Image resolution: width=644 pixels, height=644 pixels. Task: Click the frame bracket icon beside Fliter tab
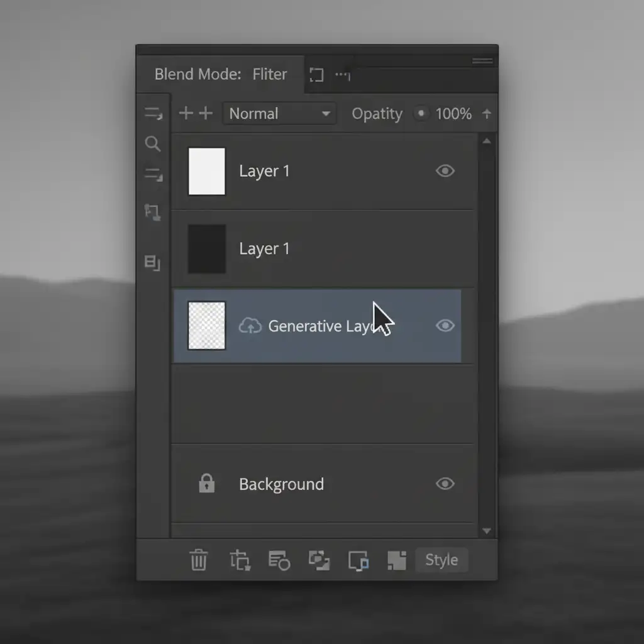pyautogui.click(x=316, y=75)
